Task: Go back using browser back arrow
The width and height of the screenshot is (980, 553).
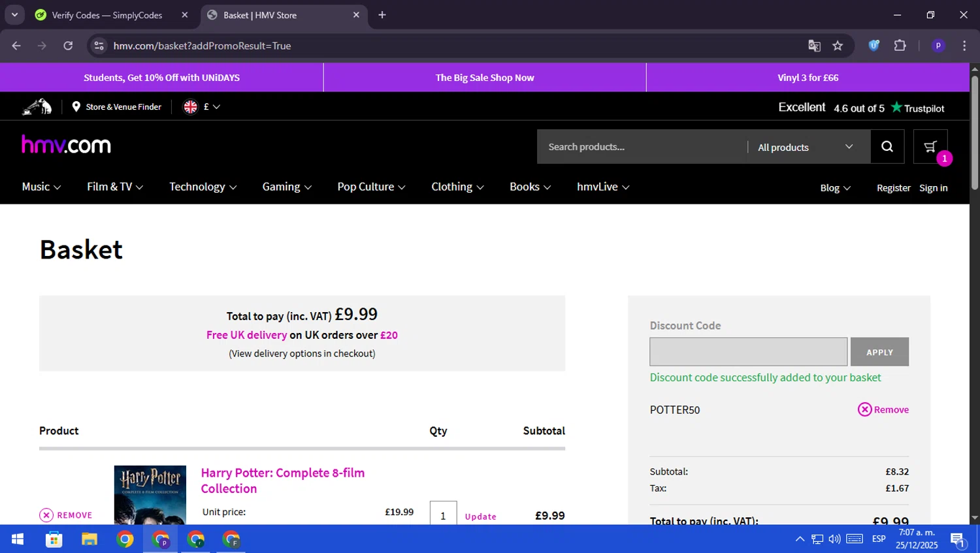Action: [16, 46]
